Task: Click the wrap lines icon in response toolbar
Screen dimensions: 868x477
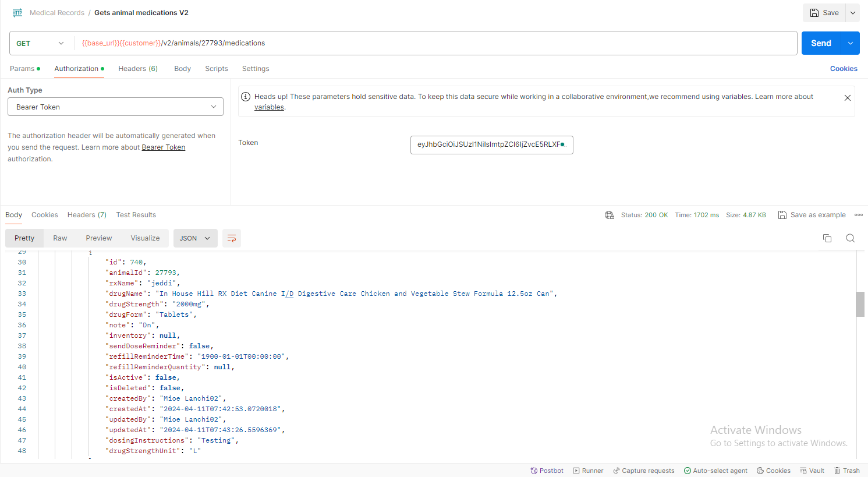Action: pos(232,238)
